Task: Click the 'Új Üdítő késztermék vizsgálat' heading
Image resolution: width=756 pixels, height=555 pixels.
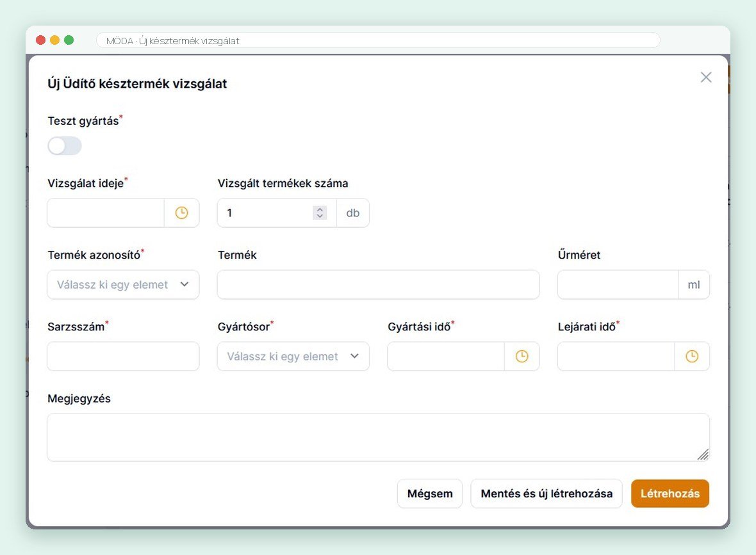Action: 137,84
